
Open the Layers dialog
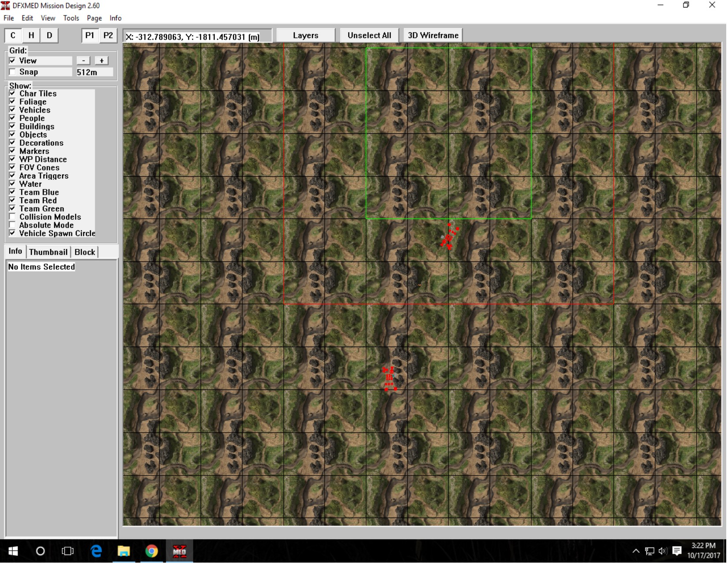[306, 35]
